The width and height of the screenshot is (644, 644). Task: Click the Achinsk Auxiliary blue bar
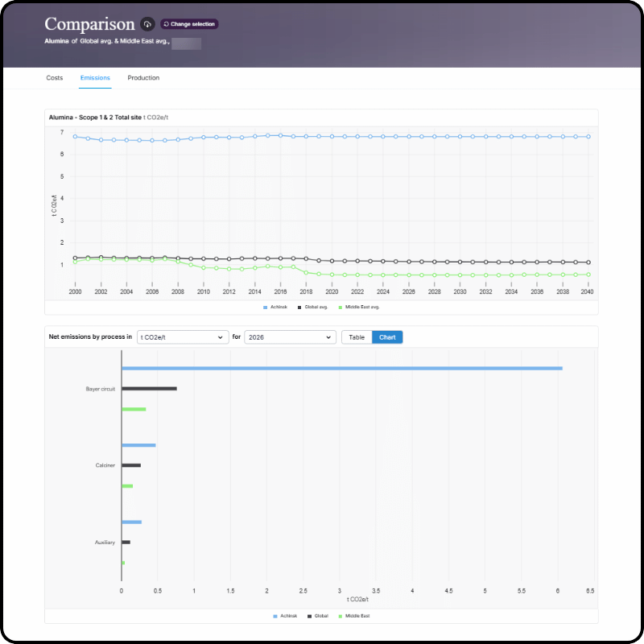[132, 522]
